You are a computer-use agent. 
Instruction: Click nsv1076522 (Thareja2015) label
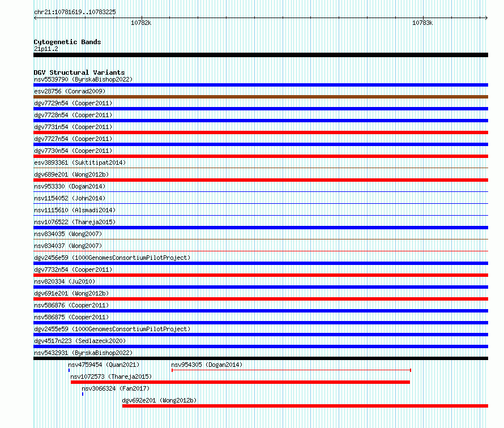point(75,222)
